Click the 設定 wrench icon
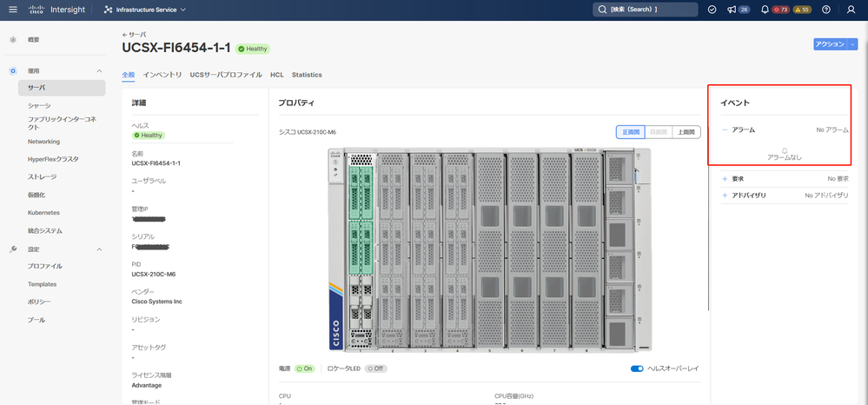 13,249
